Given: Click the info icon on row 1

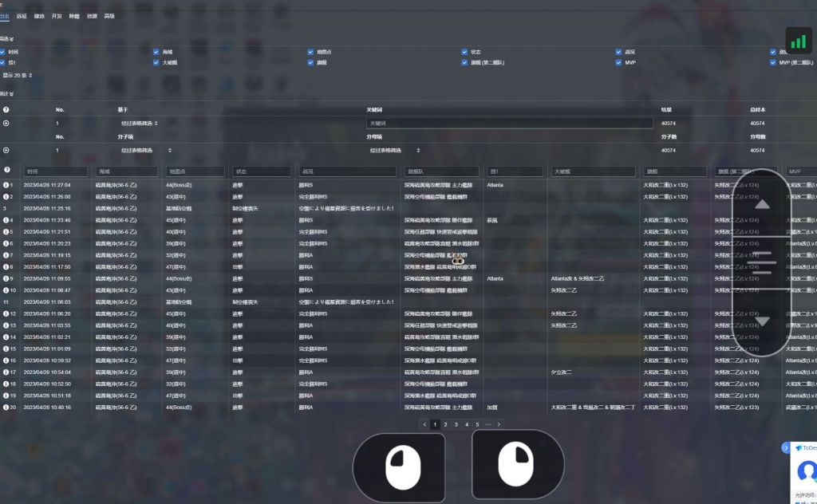Looking at the screenshot, I should pos(6,185).
